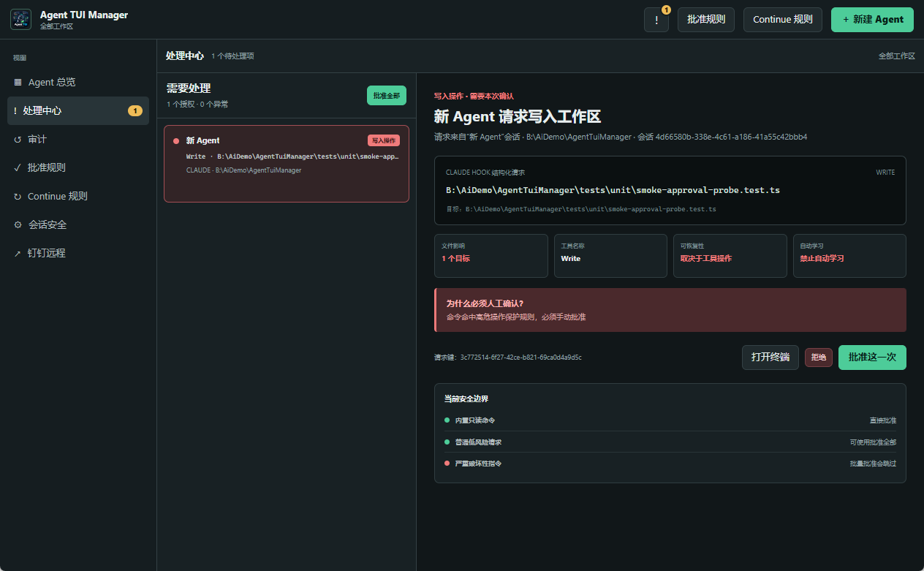924x571 pixels.
Task: Click the 1 个待处理项 header count
Action: point(233,56)
